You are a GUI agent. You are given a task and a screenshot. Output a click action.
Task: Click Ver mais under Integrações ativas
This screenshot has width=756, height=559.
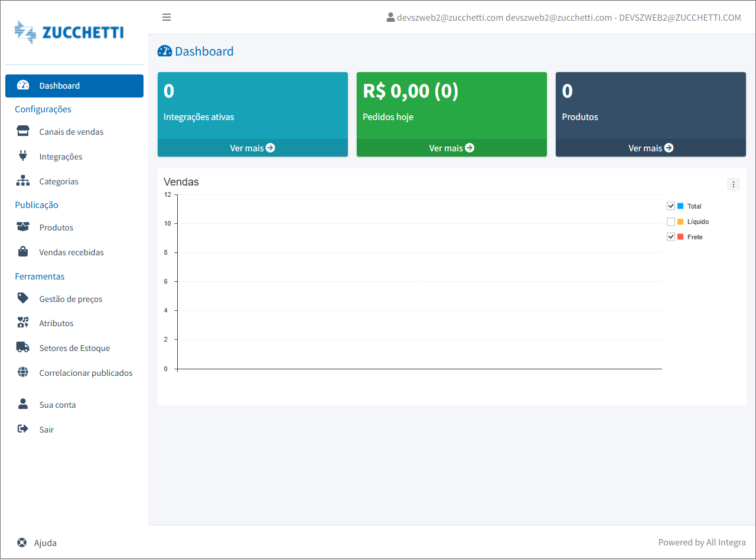252,148
